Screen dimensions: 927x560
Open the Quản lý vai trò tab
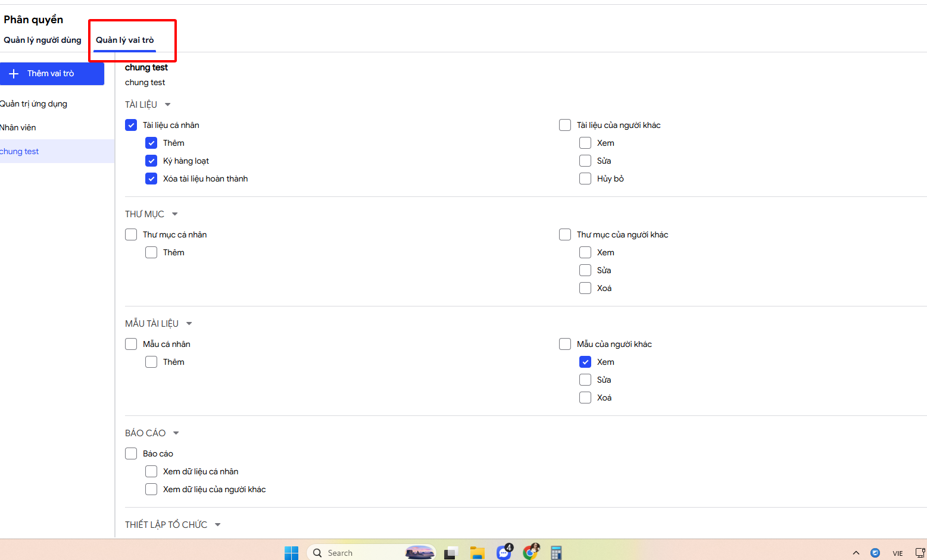click(x=125, y=40)
